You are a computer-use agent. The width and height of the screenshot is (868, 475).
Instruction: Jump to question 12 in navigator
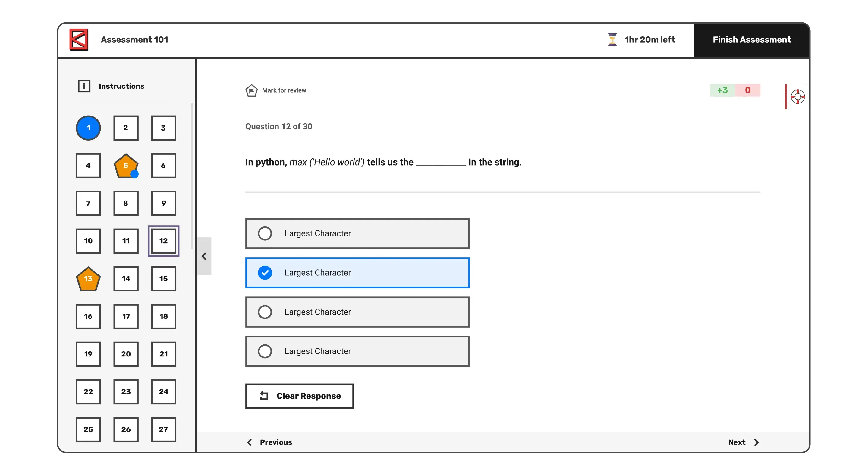click(x=163, y=241)
